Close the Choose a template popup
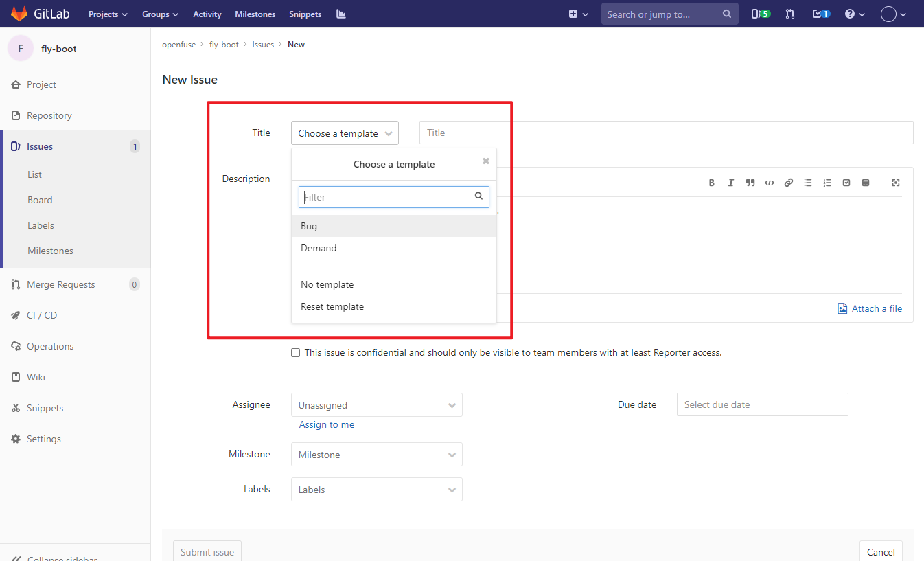Viewport: 924px width, 561px height. click(486, 161)
